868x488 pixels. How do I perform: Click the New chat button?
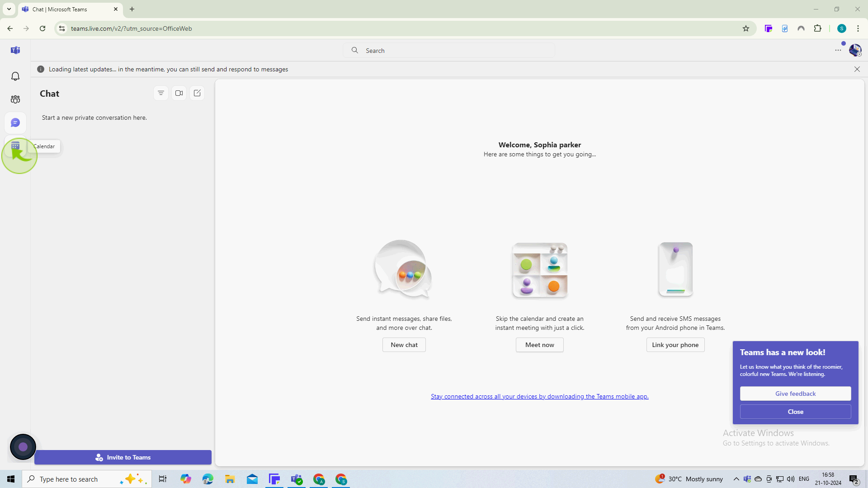pyautogui.click(x=404, y=345)
